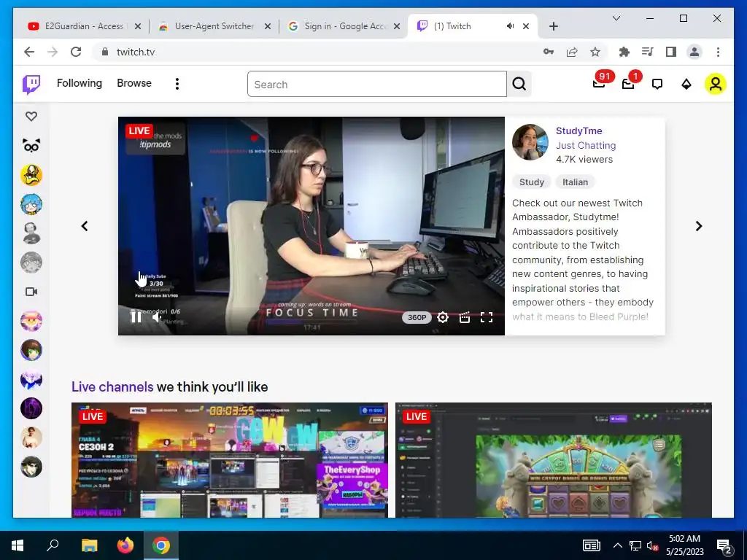
Task: Open the 360P quality selector
Action: tap(417, 318)
